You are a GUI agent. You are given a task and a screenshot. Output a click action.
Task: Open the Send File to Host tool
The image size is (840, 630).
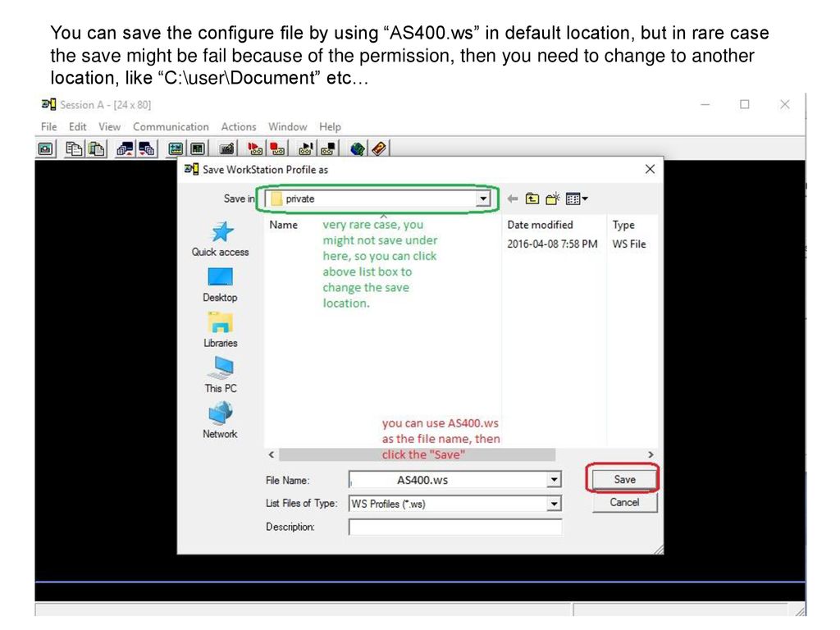coord(126,148)
